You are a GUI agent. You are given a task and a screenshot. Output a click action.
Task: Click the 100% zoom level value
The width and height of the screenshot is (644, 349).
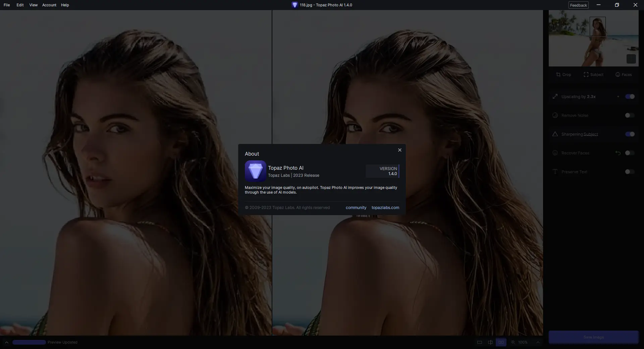pos(523,342)
